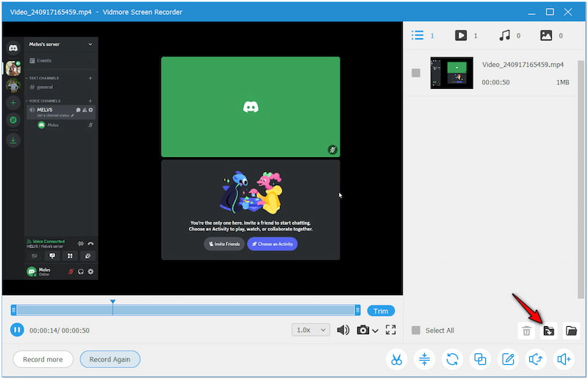588x379 pixels.
Task: Pause the video playback
Action: (x=17, y=331)
